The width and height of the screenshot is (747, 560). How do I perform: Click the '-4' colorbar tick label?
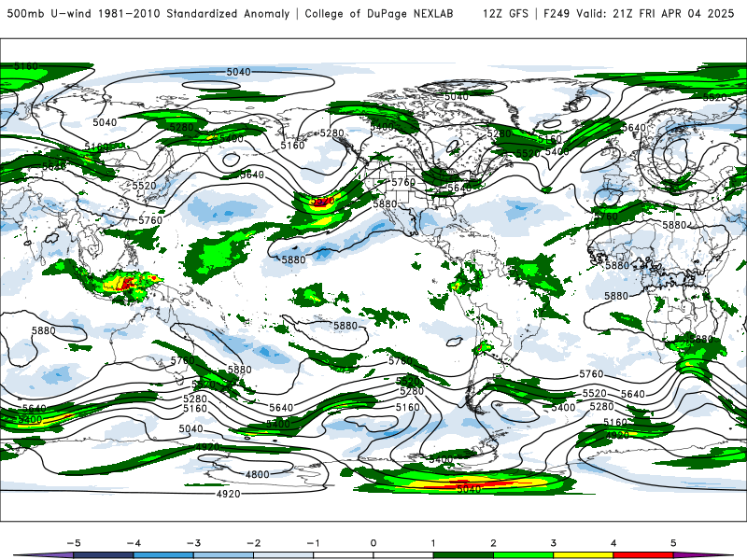point(134,543)
